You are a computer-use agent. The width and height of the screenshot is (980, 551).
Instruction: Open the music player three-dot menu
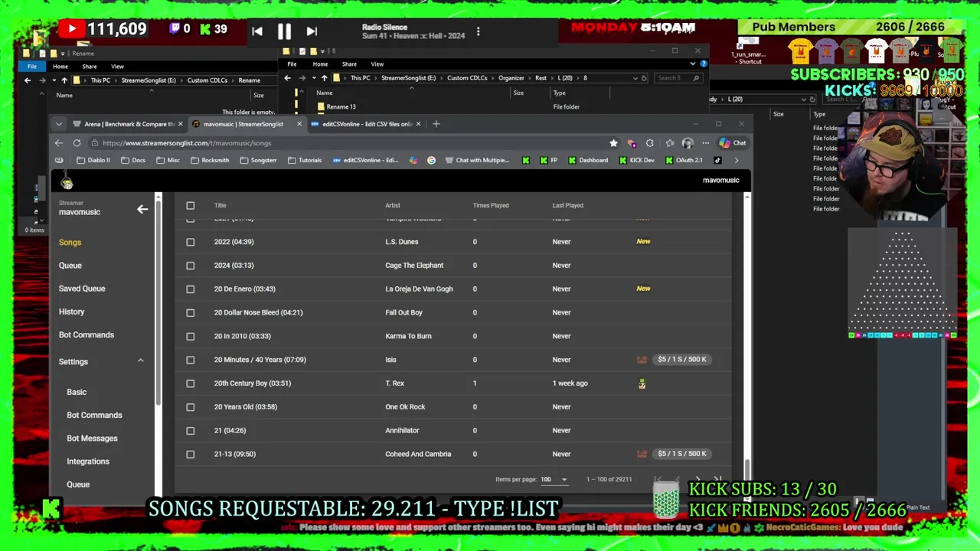[478, 32]
